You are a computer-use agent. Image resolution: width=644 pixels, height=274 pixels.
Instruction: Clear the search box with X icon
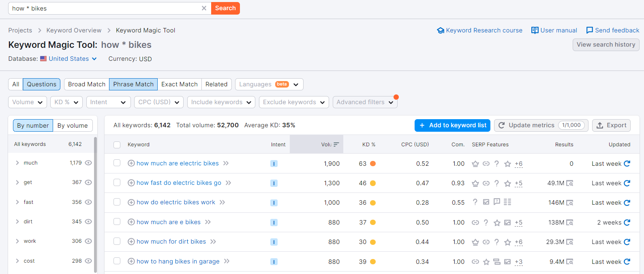point(204,8)
